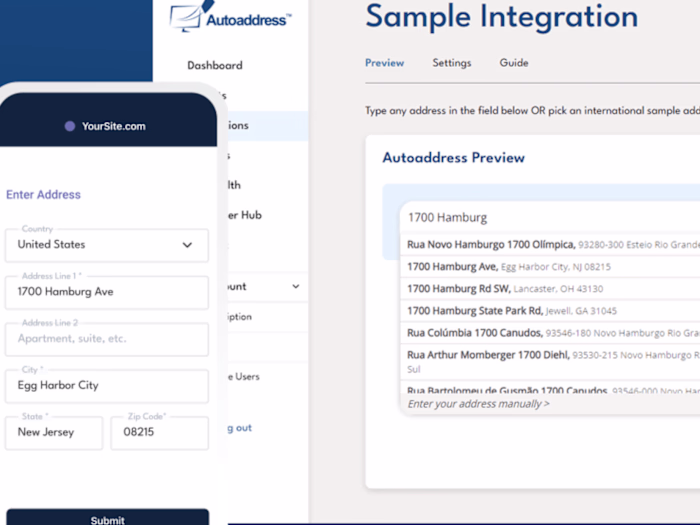700x525 pixels.
Task: Switch to the Settings tab
Action: [x=451, y=63]
